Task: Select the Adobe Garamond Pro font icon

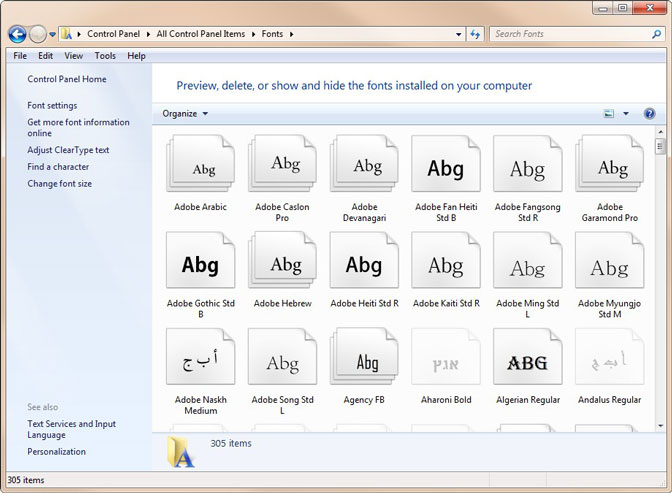Action: [609, 163]
